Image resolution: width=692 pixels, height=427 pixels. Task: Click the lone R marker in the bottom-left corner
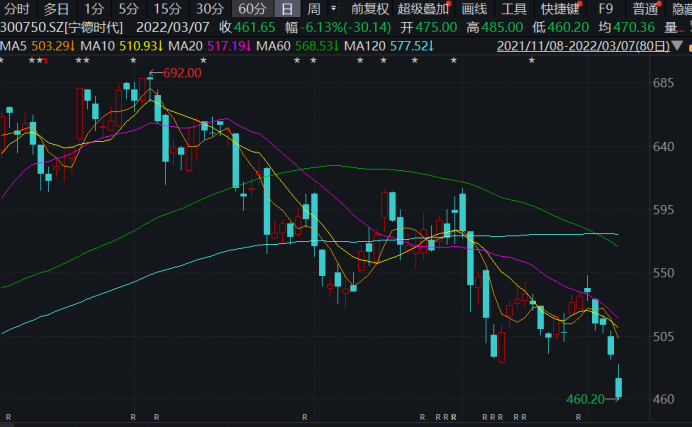pyautogui.click(x=8, y=417)
